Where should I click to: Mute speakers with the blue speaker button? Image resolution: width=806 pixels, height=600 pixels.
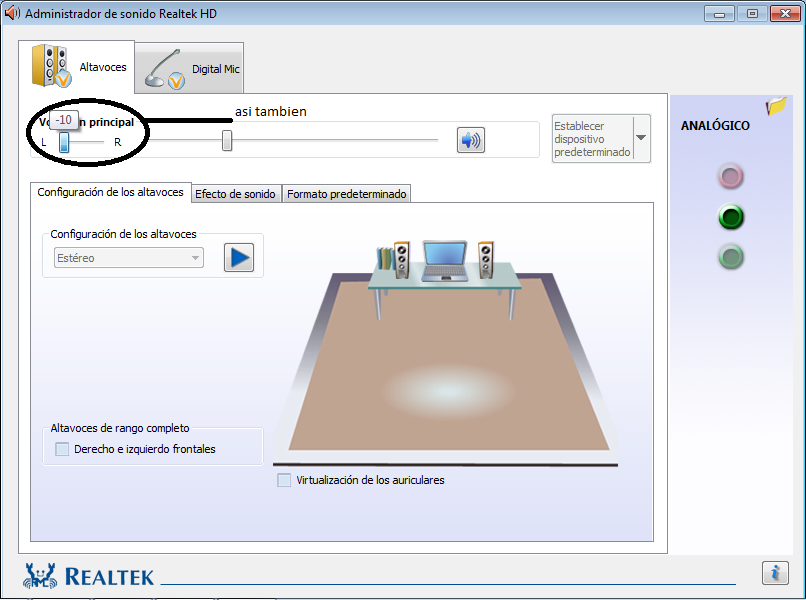coord(471,140)
